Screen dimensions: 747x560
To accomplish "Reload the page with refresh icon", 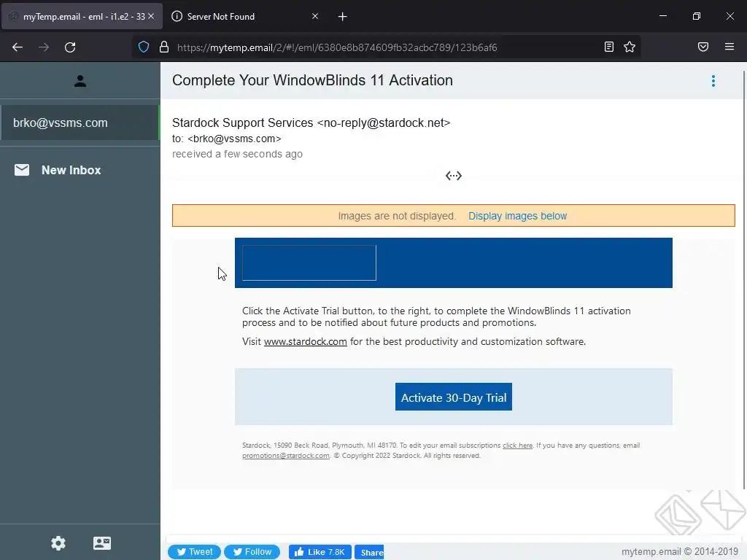I will coord(70,47).
